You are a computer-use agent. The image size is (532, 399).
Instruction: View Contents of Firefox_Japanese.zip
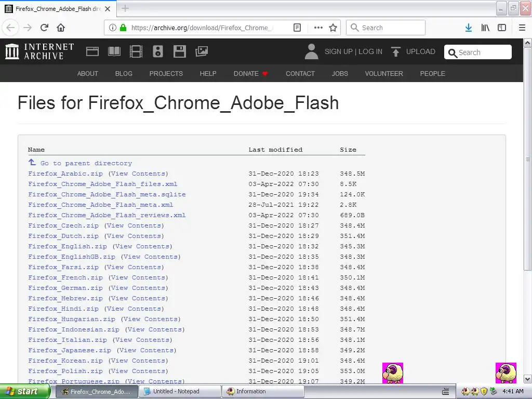[x=147, y=350]
